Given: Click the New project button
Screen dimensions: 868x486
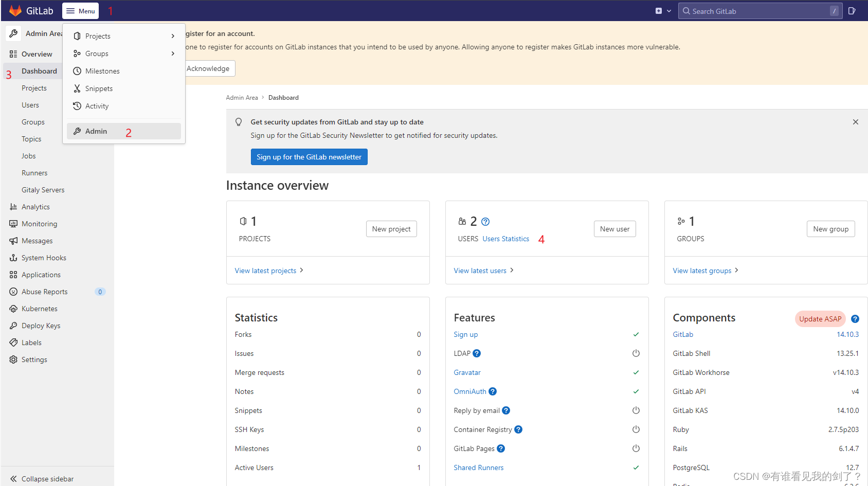Looking at the screenshot, I should coord(391,229).
